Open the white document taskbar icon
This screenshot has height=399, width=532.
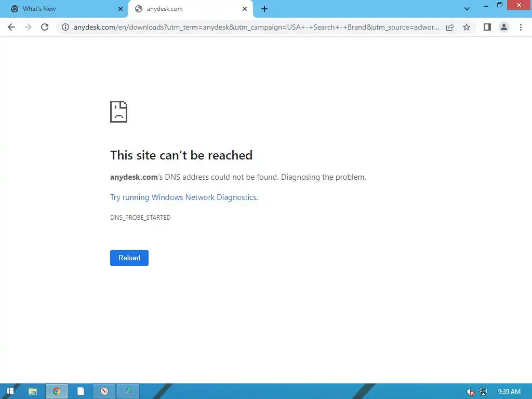(x=81, y=391)
